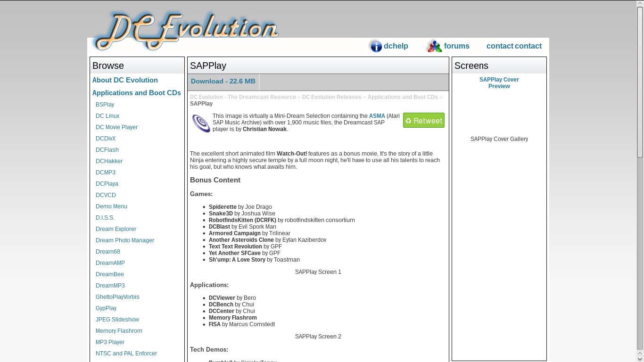This screenshot has width=644, height=362.
Task: Open Memory Flashrom sidebar link
Action: (x=119, y=331)
